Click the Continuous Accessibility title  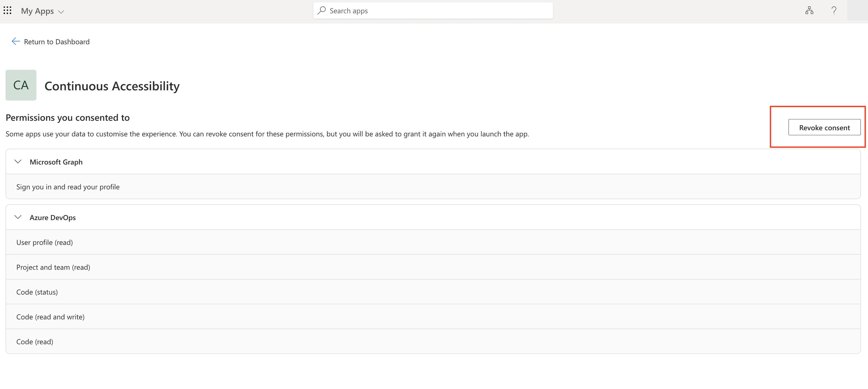[x=112, y=86]
